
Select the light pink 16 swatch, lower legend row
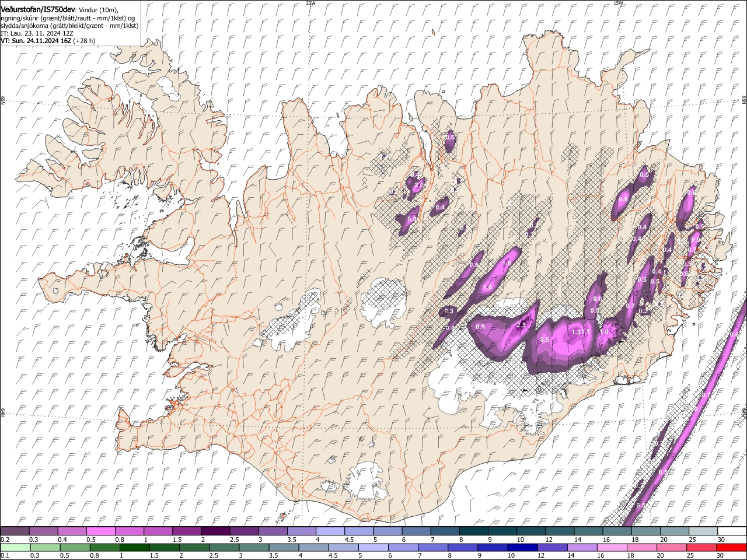coord(612,547)
